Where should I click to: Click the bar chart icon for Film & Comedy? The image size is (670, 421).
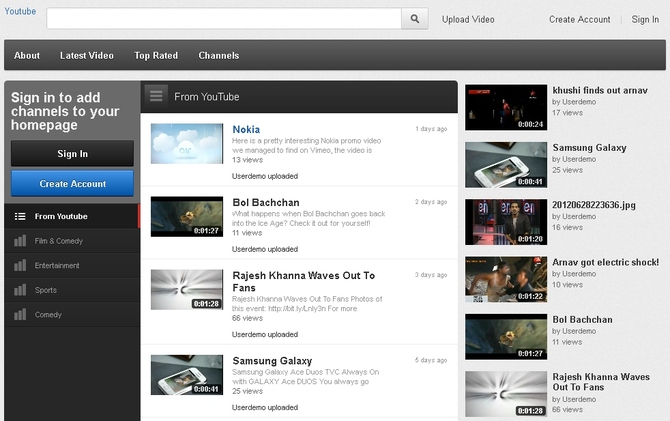20,241
